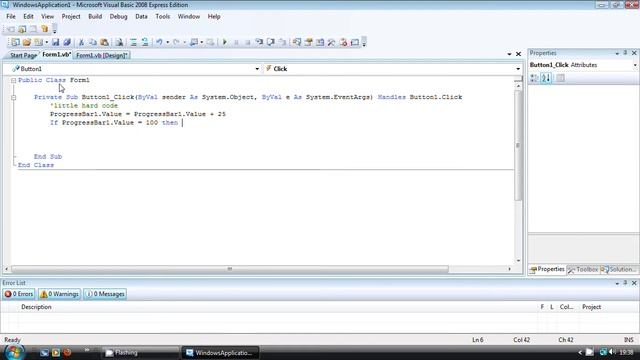The width and height of the screenshot is (640, 360).
Task: Click the Paste clipboard icon
Action: [x=104, y=42]
